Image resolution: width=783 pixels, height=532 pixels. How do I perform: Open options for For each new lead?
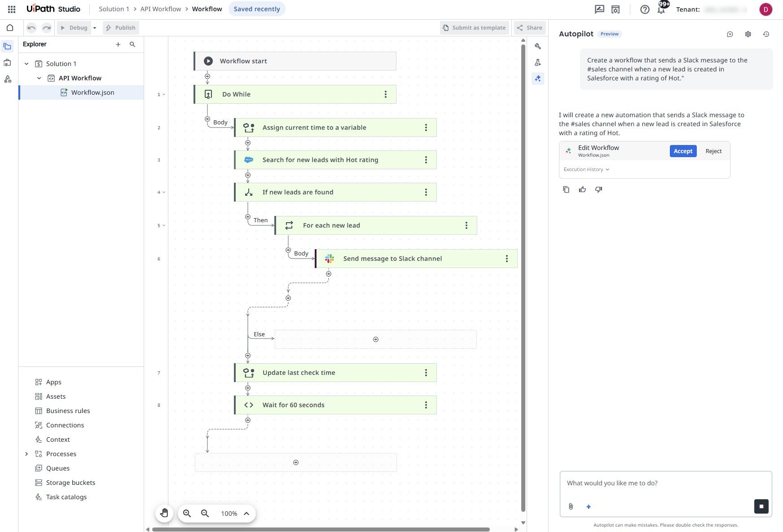(x=466, y=225)
